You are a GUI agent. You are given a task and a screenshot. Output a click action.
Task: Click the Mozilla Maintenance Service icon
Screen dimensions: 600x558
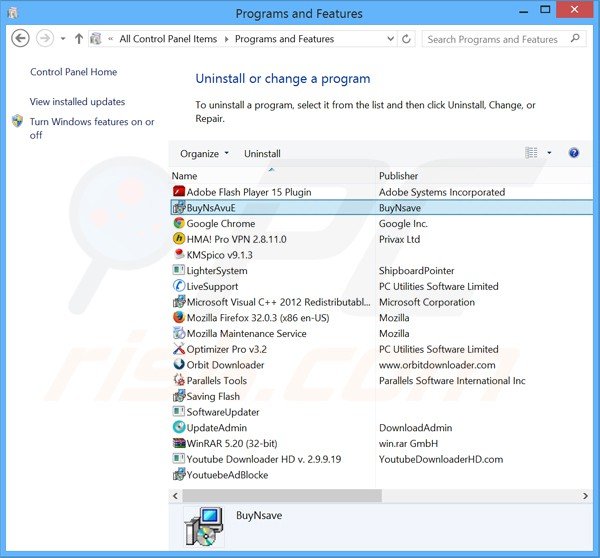pos(179,333)
